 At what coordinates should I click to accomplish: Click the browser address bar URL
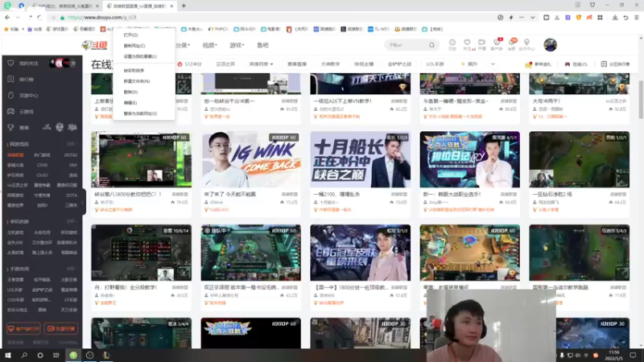pos(102,18)
